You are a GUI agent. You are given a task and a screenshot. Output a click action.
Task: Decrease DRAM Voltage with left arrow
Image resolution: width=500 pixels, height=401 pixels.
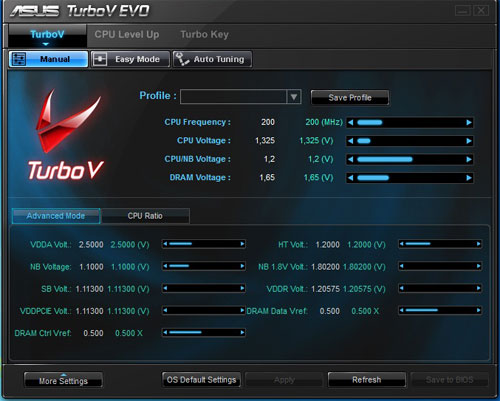[351, 178]
